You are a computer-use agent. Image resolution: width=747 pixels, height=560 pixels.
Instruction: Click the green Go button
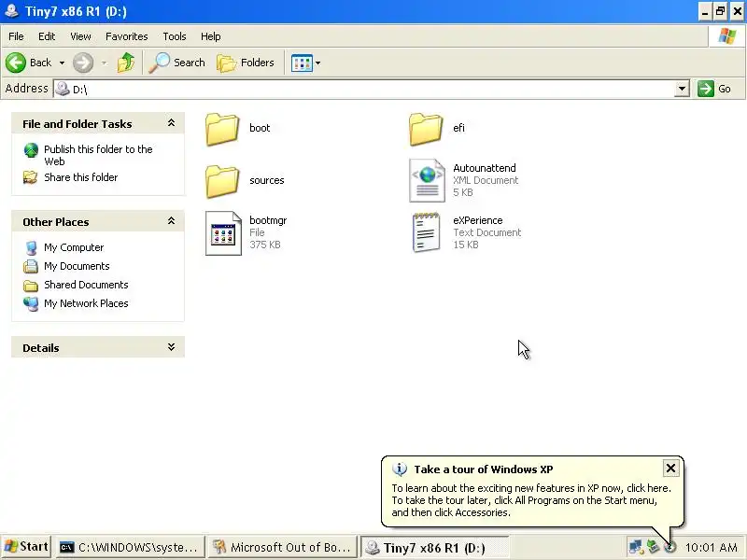(714, 89)
